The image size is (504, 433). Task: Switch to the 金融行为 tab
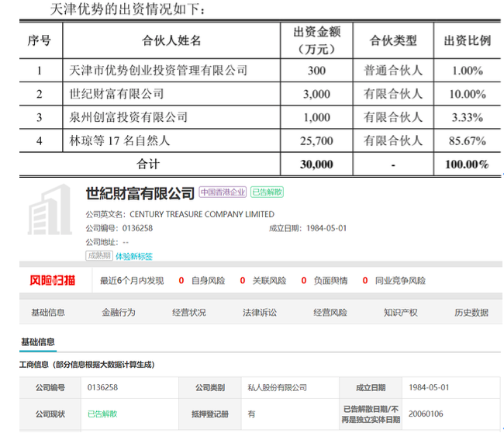pyautogui.click(x=119, y=313)
